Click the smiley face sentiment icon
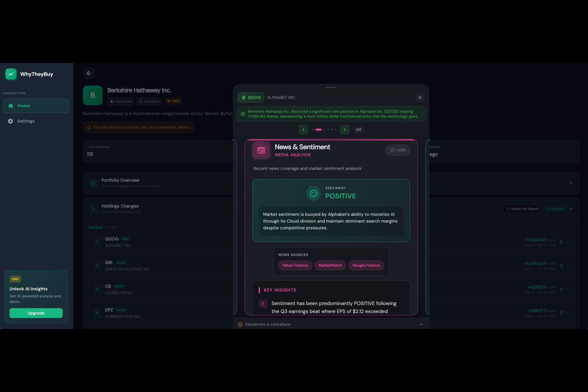The image size is (588, 392). click(314, 193)
